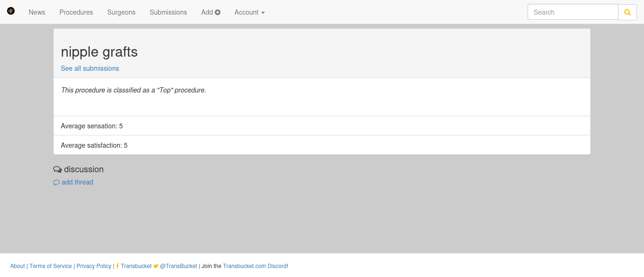Click the Transbucket logo icon

(11, 11)
